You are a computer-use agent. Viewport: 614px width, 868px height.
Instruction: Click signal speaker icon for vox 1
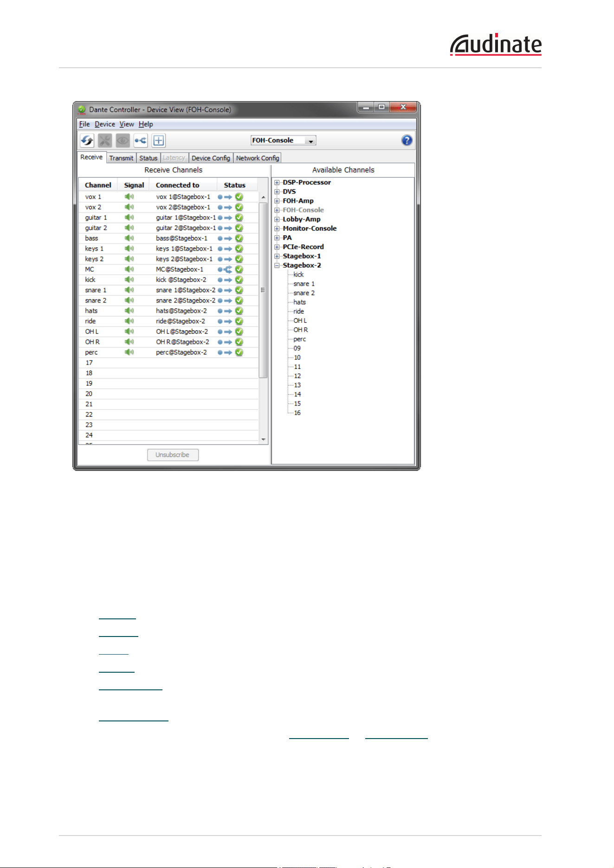129,197
